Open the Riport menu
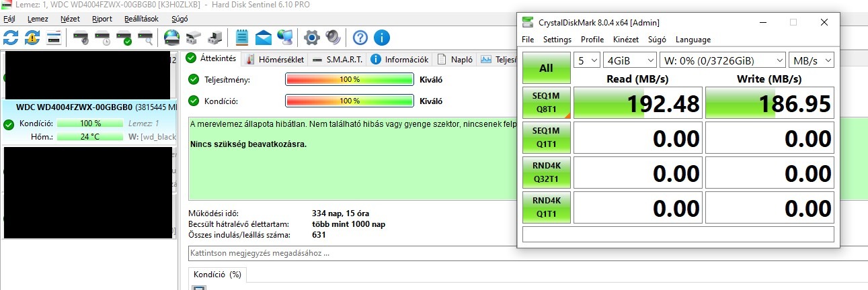The image size is (868, 290). tap(102, 19)
